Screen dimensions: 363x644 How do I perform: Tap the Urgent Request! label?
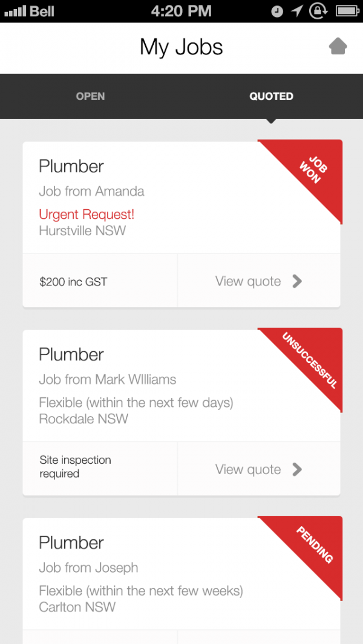pyautogui.click(x=87, y=214)
